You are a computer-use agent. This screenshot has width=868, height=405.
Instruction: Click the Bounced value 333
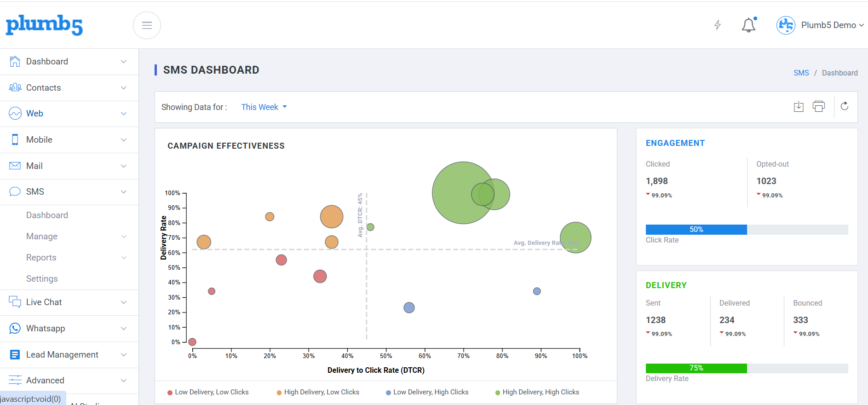click(800, 320)
